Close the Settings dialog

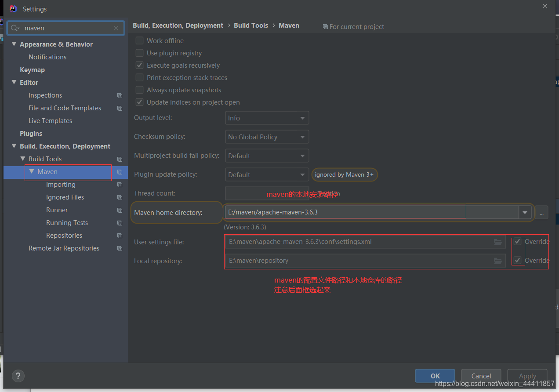coord(545,7)
